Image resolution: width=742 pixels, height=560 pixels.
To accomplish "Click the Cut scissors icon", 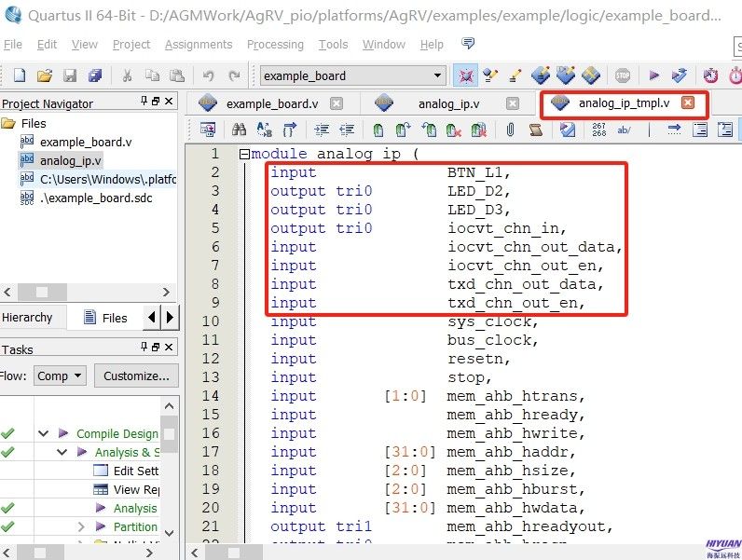I will click(127, 75).
